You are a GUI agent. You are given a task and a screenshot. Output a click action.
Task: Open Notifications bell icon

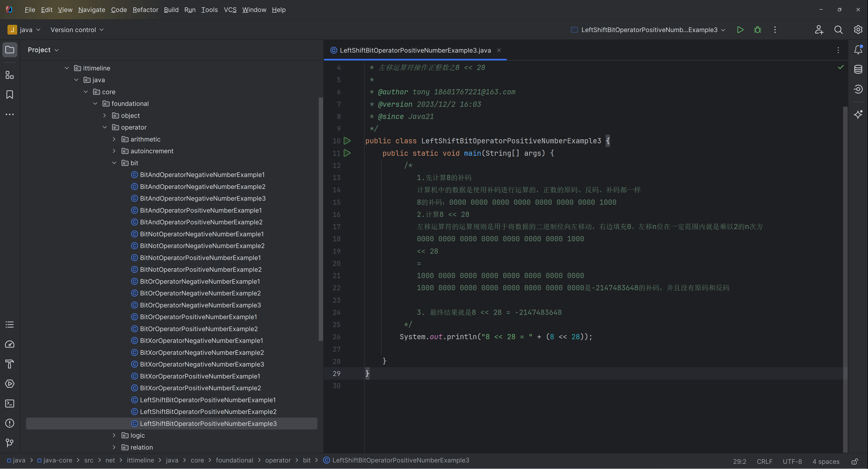(x=858, y=50)
